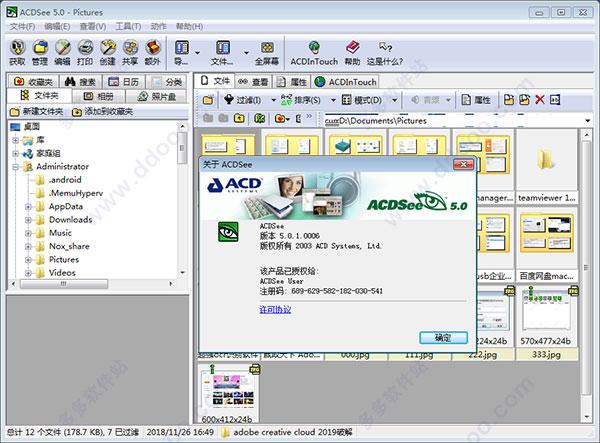Click the 创建 (Create) toolbar icon
This screenshot has width=600, height=443.
[x=109, y=49]
